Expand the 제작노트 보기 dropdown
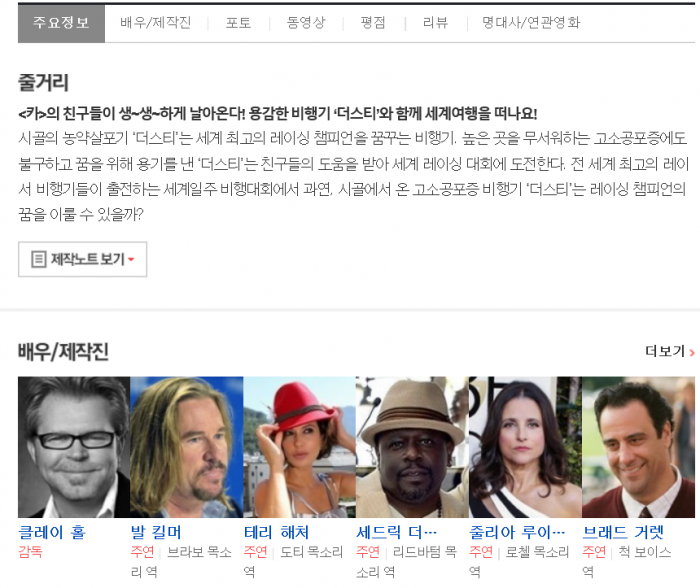Screen dimensions: 700x588 tap(83, 260)
